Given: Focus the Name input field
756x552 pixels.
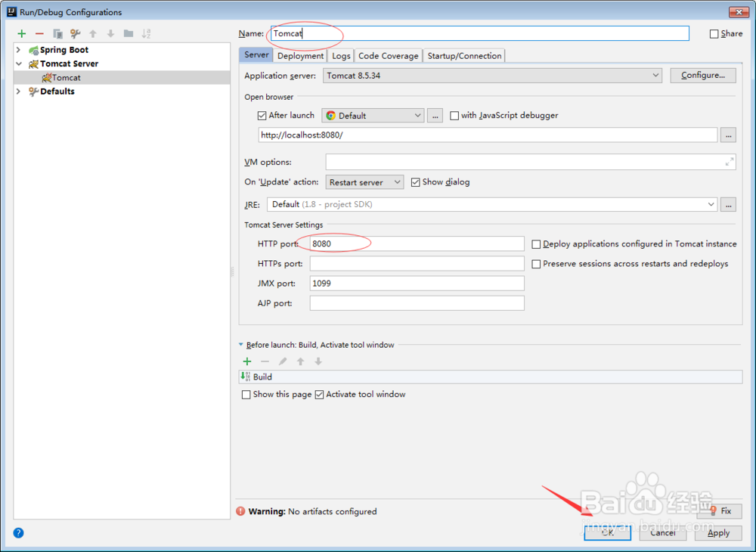Looking at the screenshot, I should tap(480, 33).
